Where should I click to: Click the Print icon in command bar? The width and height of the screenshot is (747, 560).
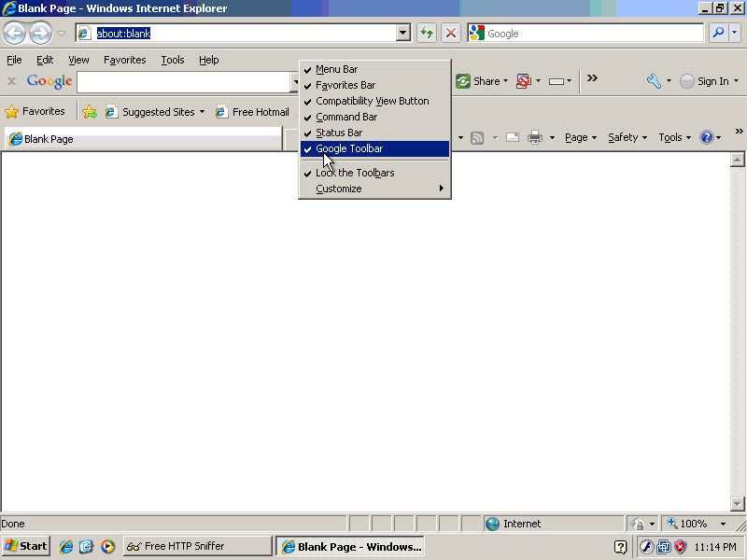(535, 137)
